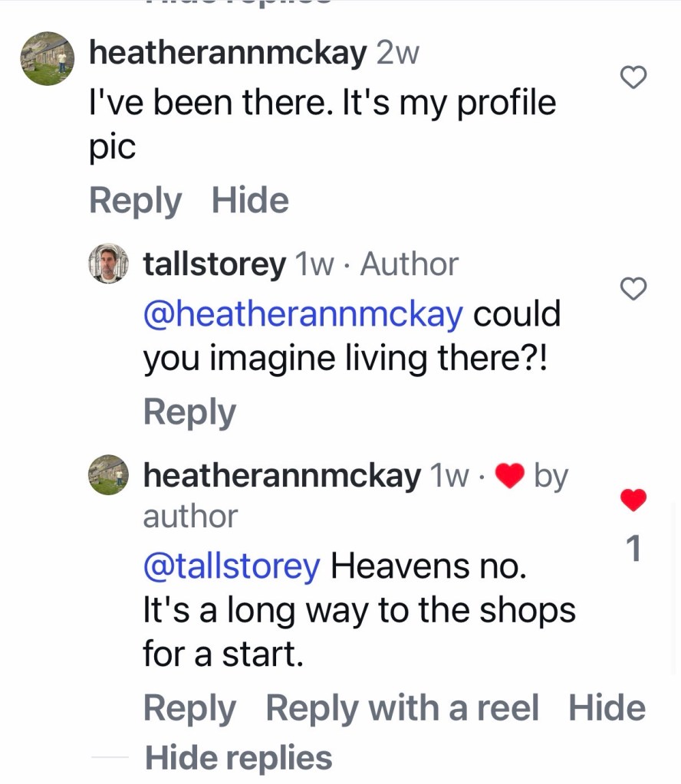Screen dimensions: 681x784
Task: Unlike the red-hearted "Heavens no" reply
Action: coord(633,500)
